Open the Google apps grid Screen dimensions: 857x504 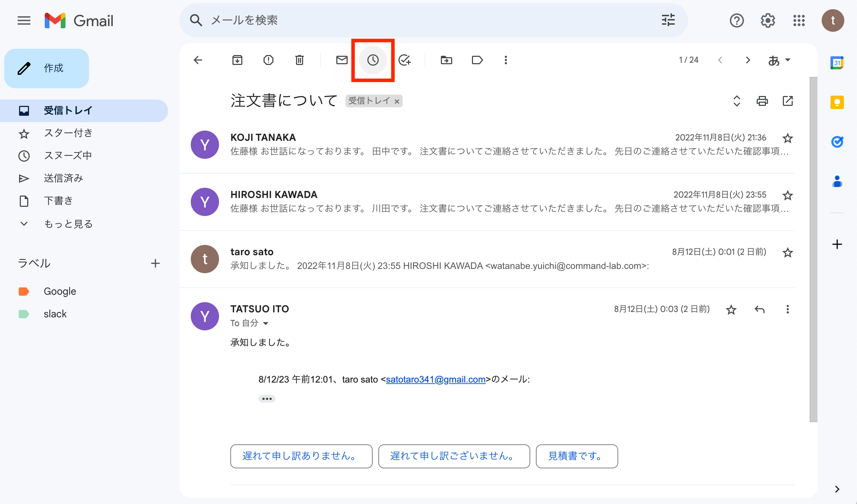click(799, 20)
